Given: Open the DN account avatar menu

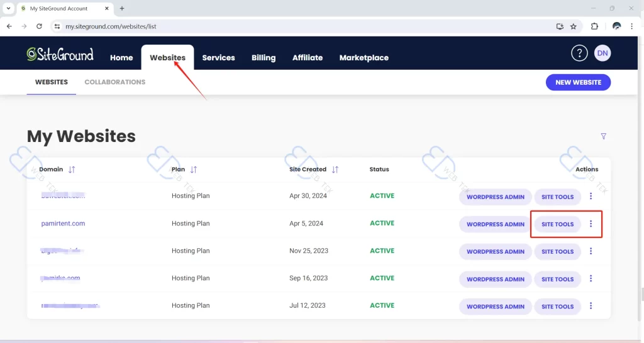Looking at the screenshot, I should [x=602, y=53].
